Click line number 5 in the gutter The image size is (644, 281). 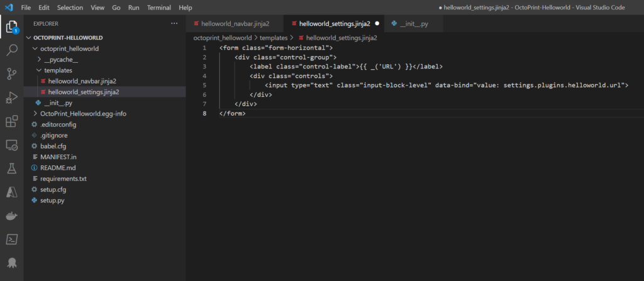pos(204,85)
